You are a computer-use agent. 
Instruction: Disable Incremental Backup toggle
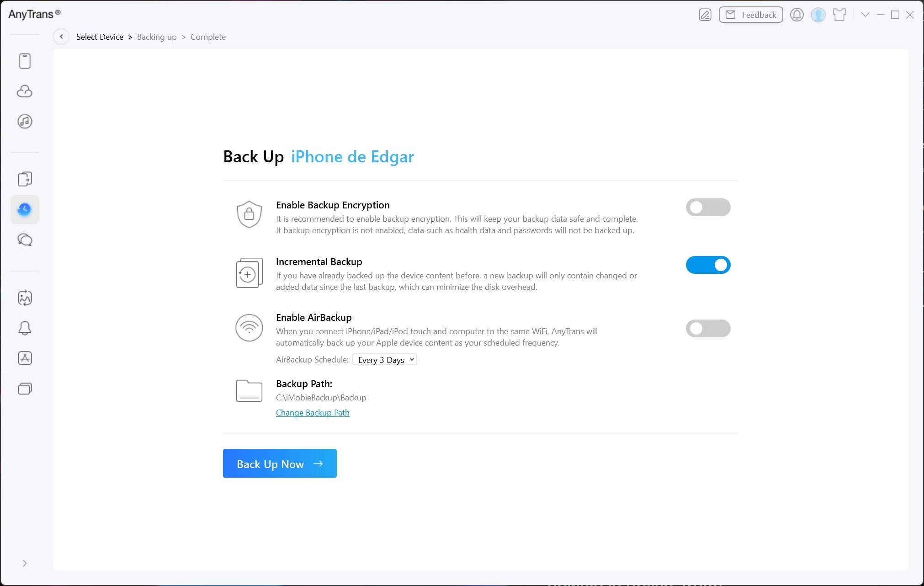coord(708,265)
